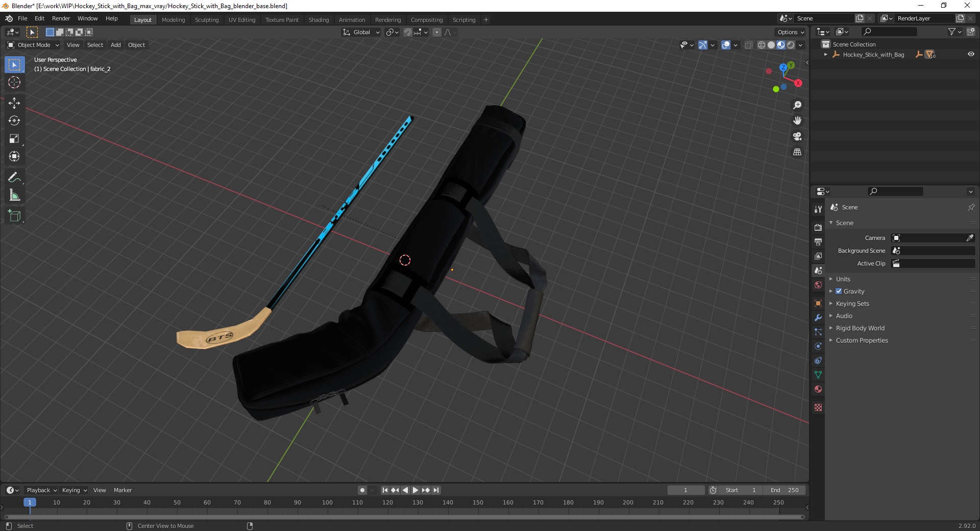This screenshot has height=531, width=980.
Task: Switch to the Shading workspace tab
Action: click(x=318, y=20)
